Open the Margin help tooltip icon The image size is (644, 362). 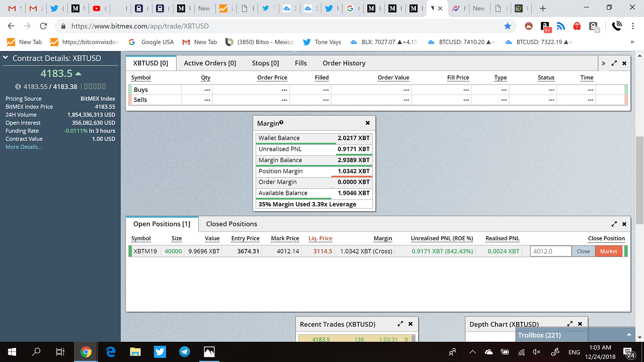282,123
